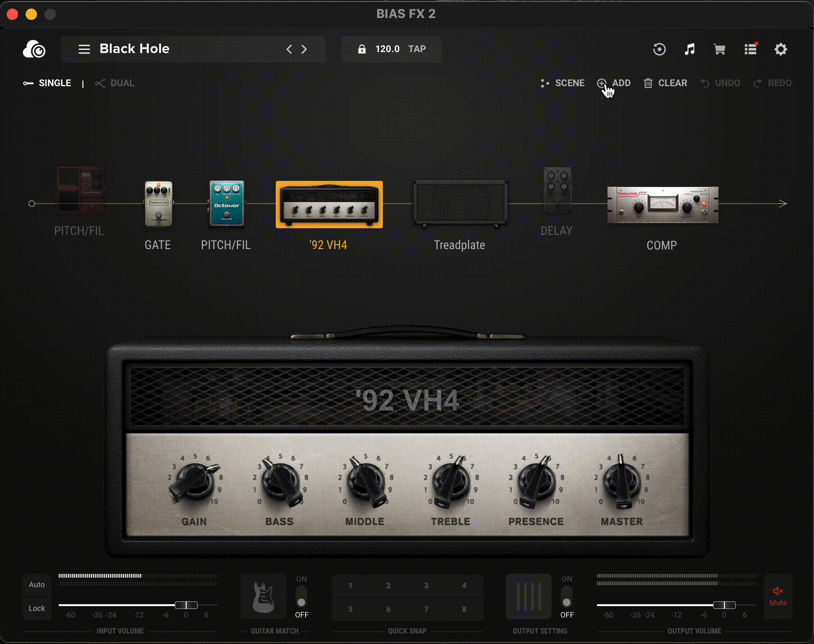Image resolution: width=814 pixels, height=644 pixels.
Task: Select Quick Snap slot 7
Action: [426, 609]
